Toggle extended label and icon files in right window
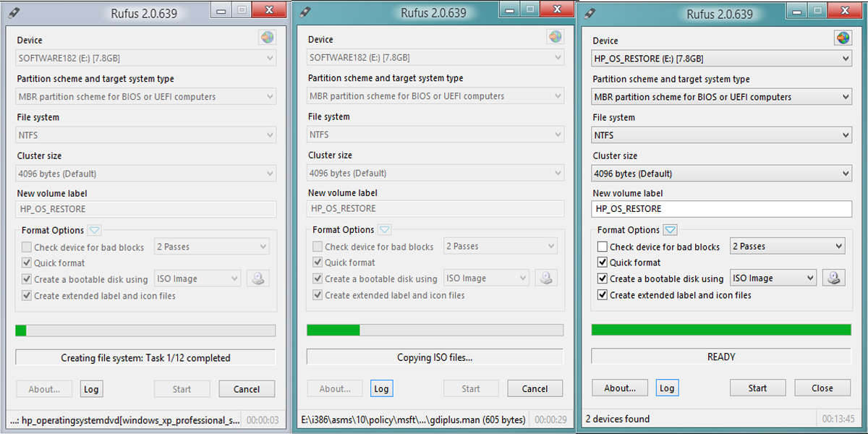Viewport: 868px width, 434px height. pos(602,295)
